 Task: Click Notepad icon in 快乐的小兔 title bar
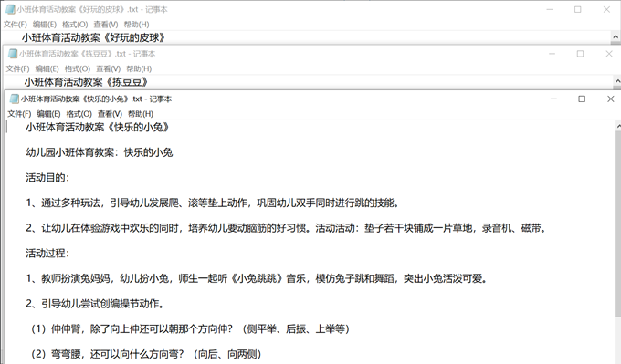[15, 99]
